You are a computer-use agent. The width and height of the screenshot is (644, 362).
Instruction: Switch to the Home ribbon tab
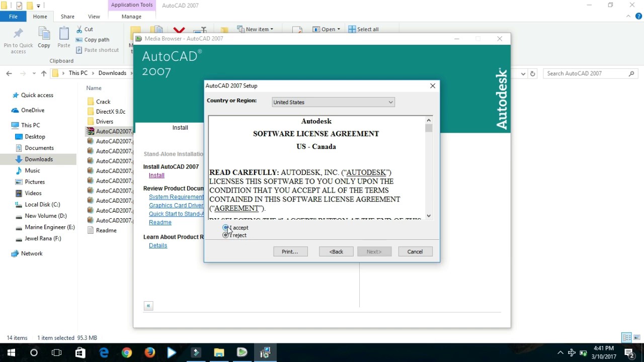tap(40, 17)
